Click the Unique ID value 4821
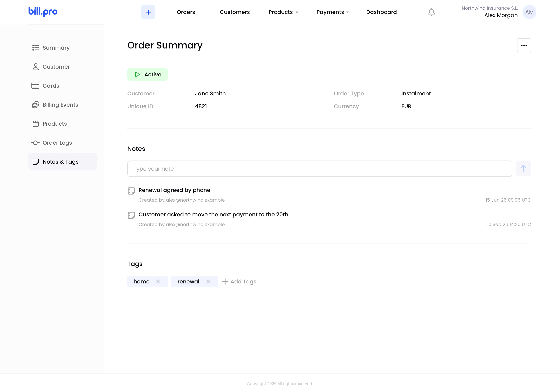559x392 pixels. tap(201, 106)
